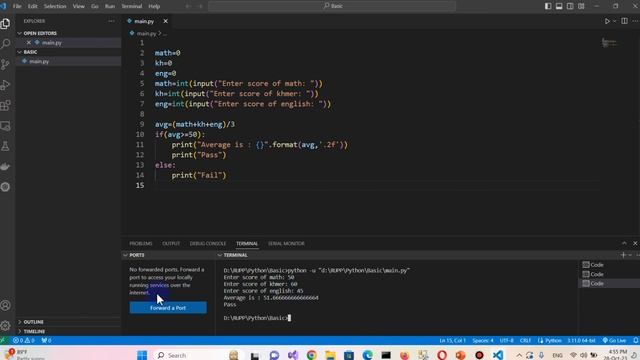Maximize the panel with up chevron

[x=624, y=243]
